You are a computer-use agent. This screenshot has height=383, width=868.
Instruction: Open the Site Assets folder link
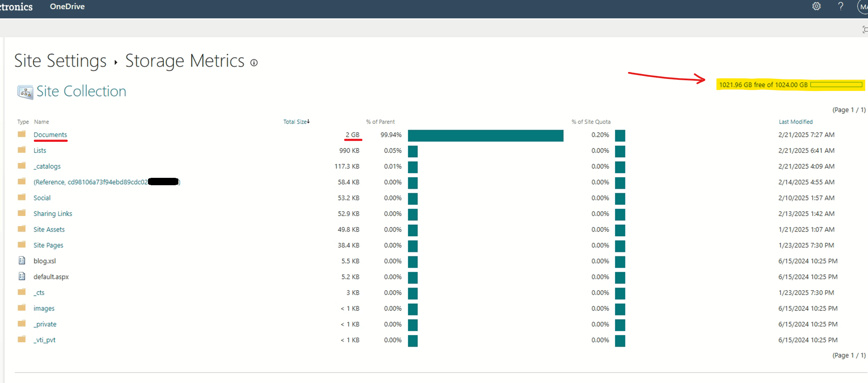[x=49, y=229]
